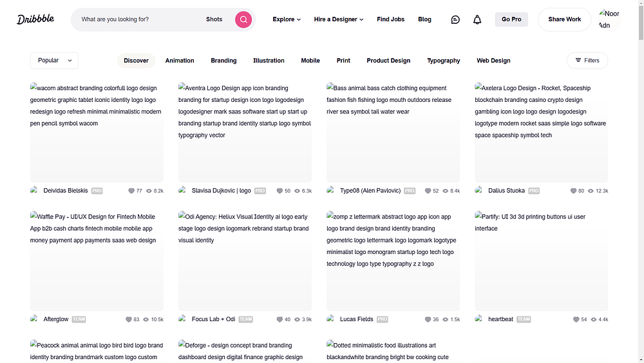Expand the Explore menu
The width and height of the screenshot is (644, 363).
287,19
